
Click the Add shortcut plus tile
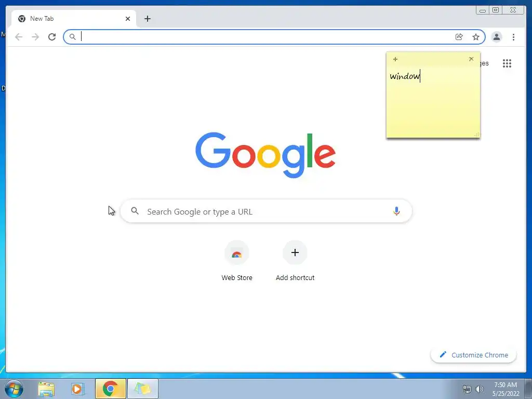coord(295,252)
